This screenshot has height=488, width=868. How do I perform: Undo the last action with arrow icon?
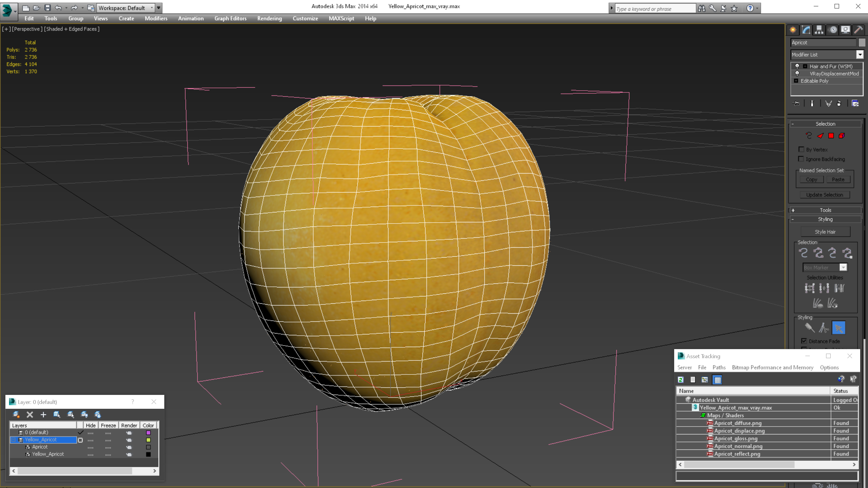(58, 8)
